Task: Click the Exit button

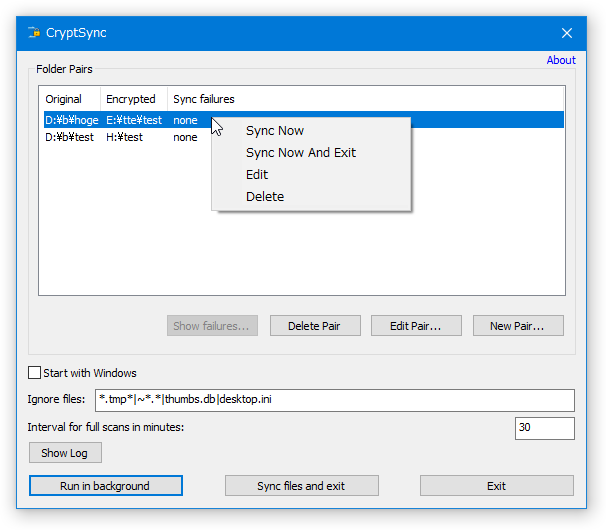Action: pos(497,486)
